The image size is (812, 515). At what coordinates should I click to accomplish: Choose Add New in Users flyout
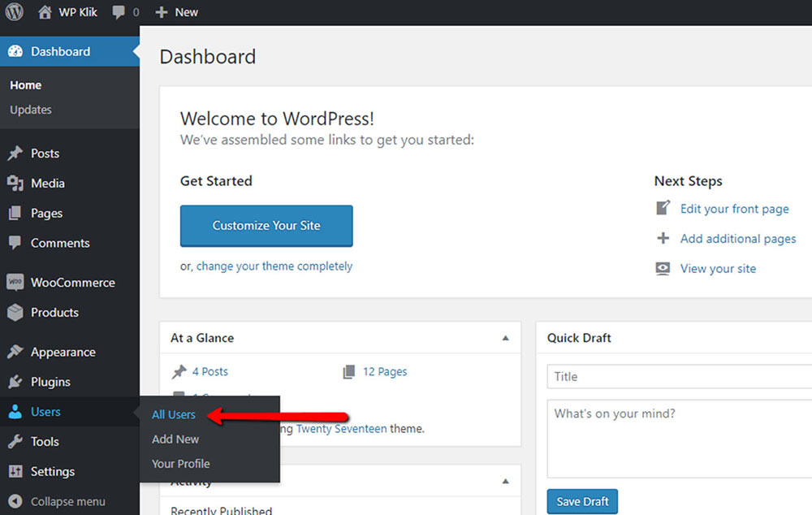click(x=175, y=439)
